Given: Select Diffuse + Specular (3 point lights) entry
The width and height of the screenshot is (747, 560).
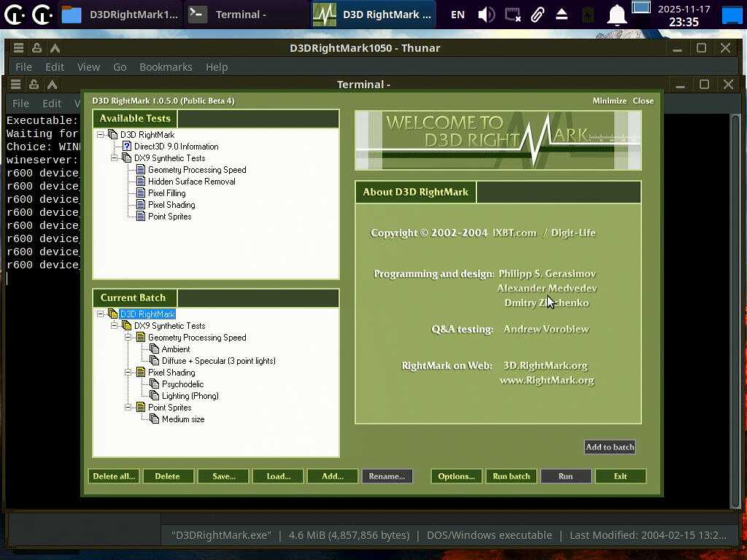Looking at the screenshot, I should click(219, 360).
